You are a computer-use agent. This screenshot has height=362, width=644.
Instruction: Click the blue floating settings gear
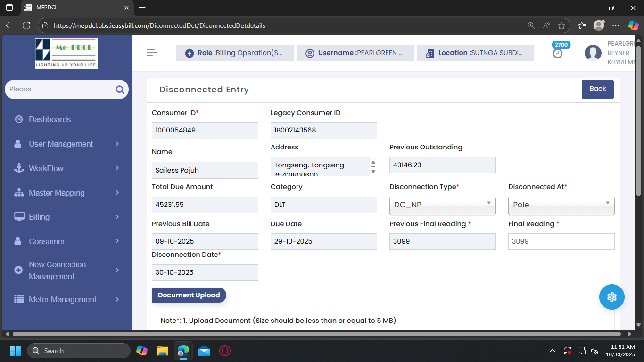coord(611,297)
